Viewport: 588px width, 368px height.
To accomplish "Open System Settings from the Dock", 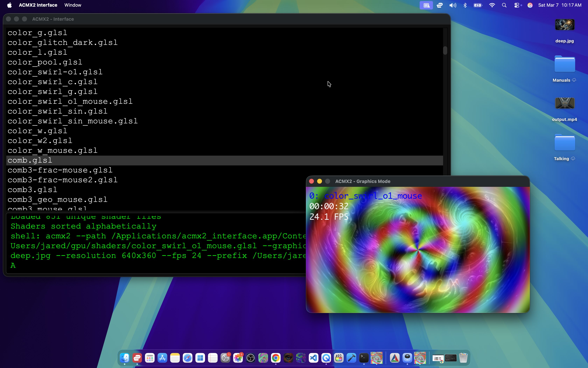I will [225, 358].
